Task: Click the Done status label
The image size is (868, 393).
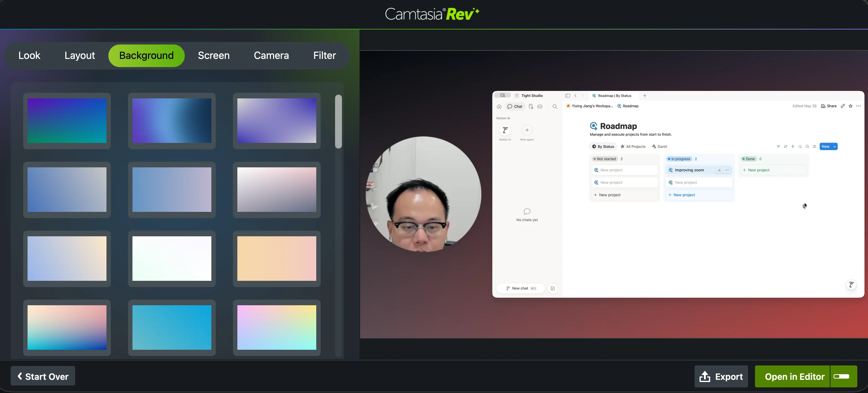Action: click(748, 159)
